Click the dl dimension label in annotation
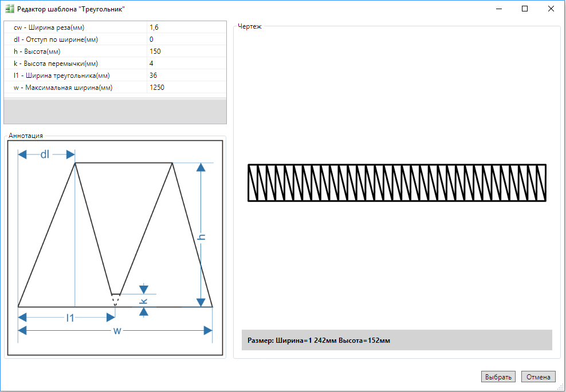The width and height of the screenshot is (566, 392). point(45,155)
